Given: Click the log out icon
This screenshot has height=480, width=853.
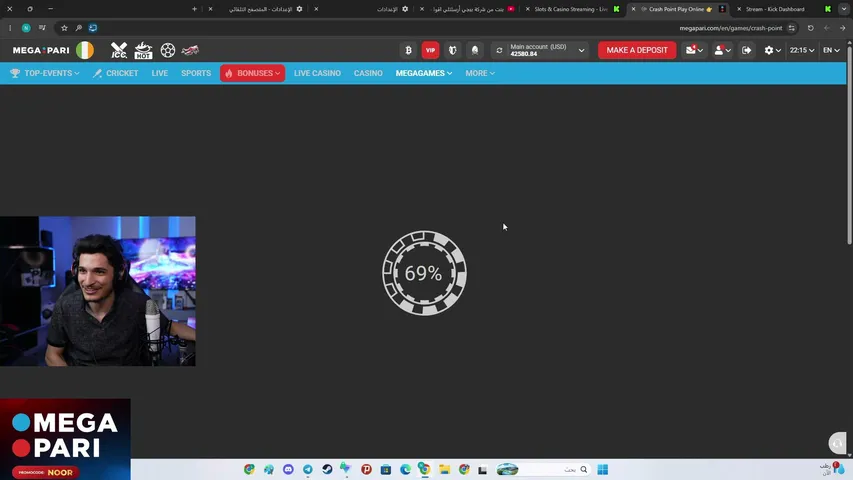Looking at the screenshot, I should point(746,50).
